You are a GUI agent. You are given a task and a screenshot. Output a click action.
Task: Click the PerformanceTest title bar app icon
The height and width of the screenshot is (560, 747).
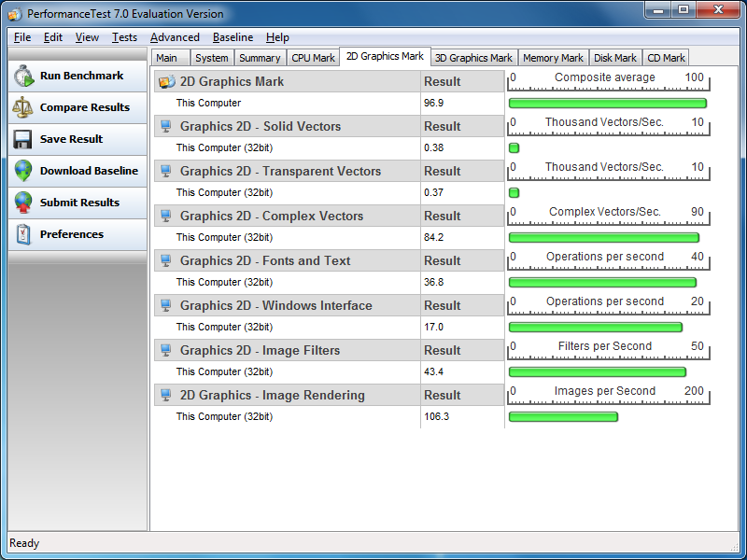coord(15,14)
